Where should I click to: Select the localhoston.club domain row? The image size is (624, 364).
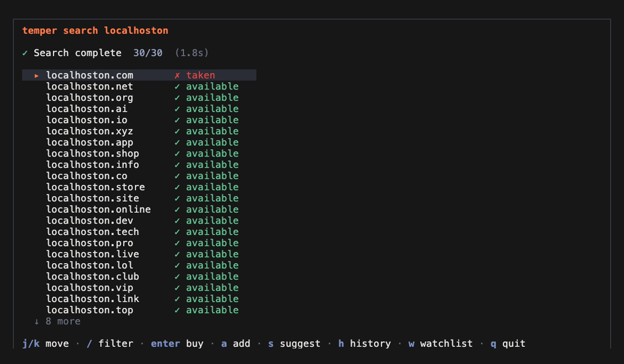[x=139, y=277]
